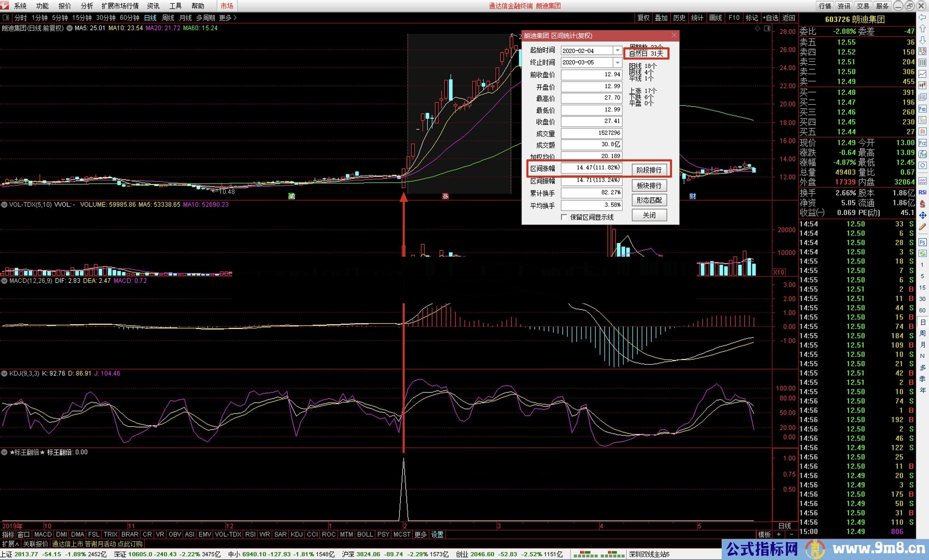Click the f(x) formula icon in sidebar
The height and width of the screenshot is (560, 929).
point(923,154)
